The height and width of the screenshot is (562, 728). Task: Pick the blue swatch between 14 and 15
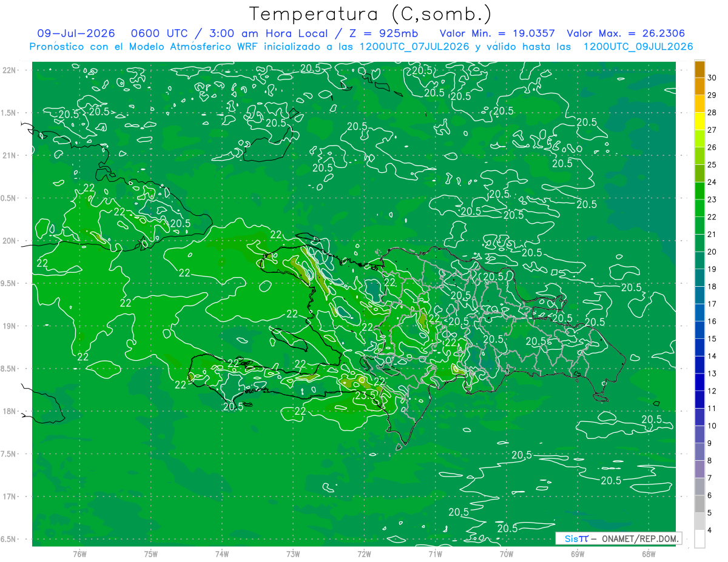[699, 348]
